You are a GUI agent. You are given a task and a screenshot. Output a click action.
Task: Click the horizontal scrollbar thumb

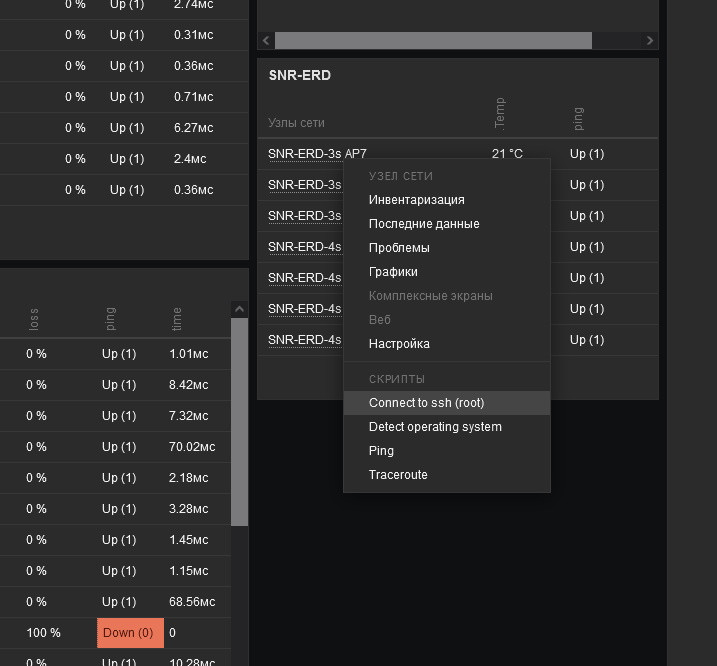pyautogui.click(x=433, y=41)
